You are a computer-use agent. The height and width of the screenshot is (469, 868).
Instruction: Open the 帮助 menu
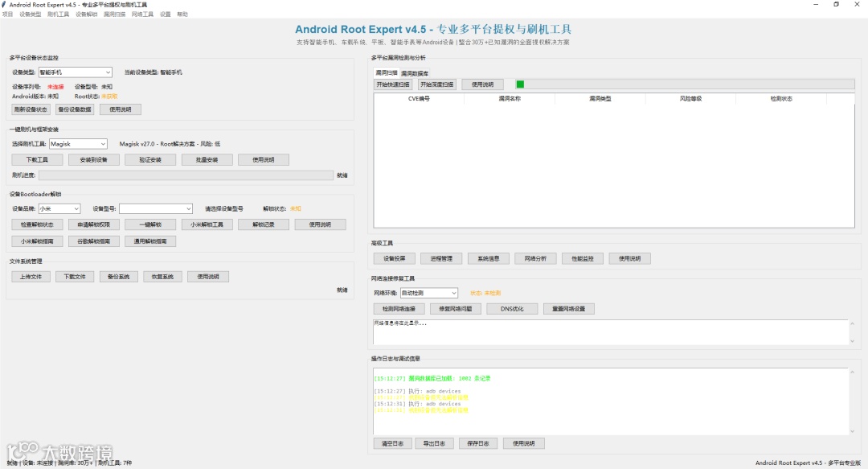point(182,14)
